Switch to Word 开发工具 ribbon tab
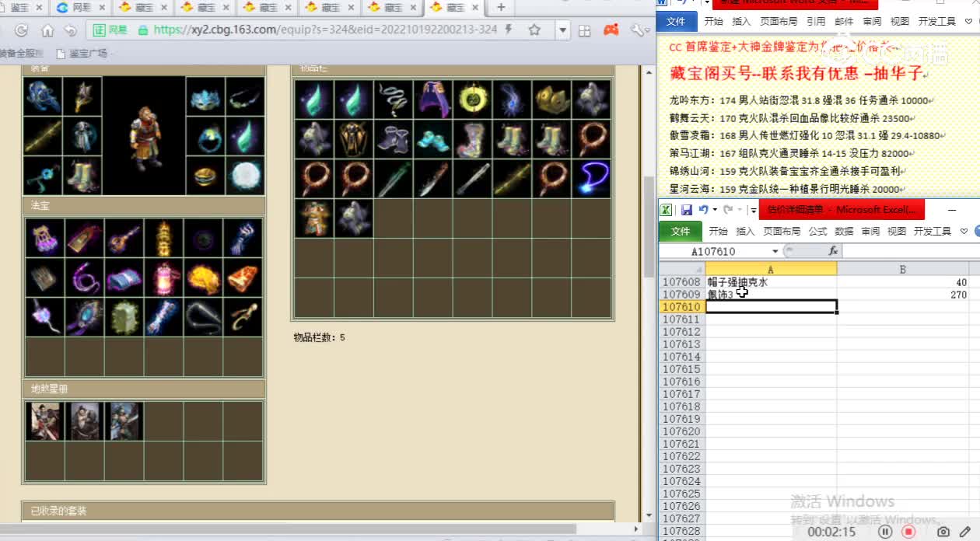Viewport: 980px width, 541px height. 936,22
